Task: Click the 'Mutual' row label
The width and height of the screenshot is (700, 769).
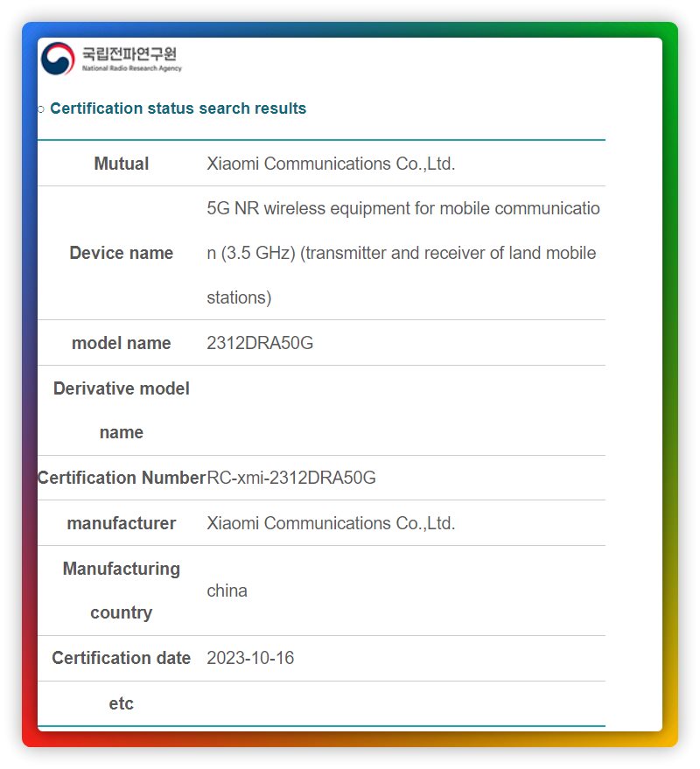Action: click(x=121, y=164)
